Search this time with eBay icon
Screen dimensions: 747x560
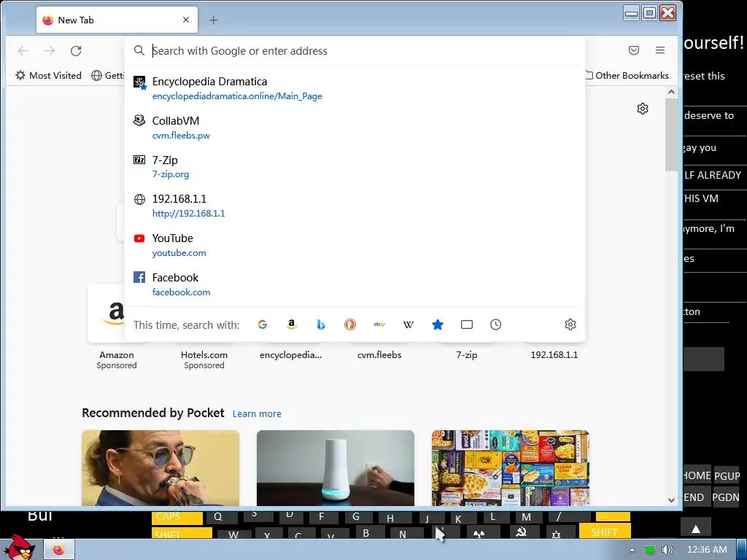[x=379, y=324]
